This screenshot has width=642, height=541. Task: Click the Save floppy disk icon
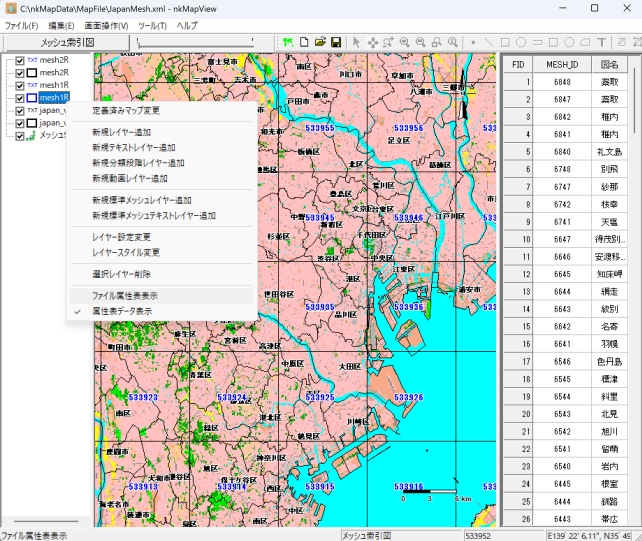pos(336,43)
